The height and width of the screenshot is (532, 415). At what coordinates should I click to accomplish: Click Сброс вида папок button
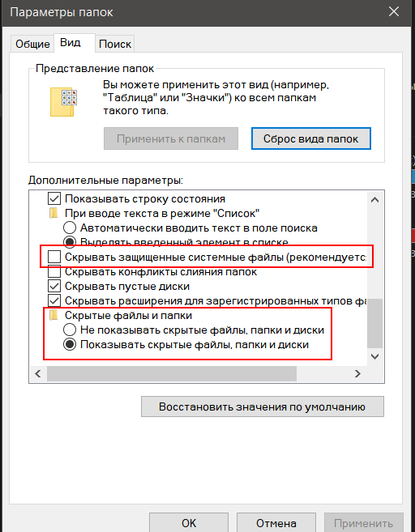(310, 138)
